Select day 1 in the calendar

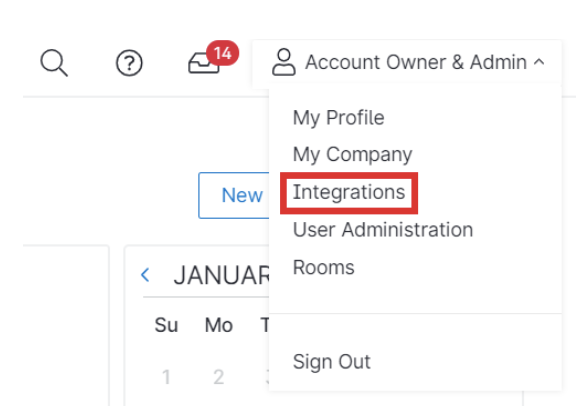coord(166,377)
